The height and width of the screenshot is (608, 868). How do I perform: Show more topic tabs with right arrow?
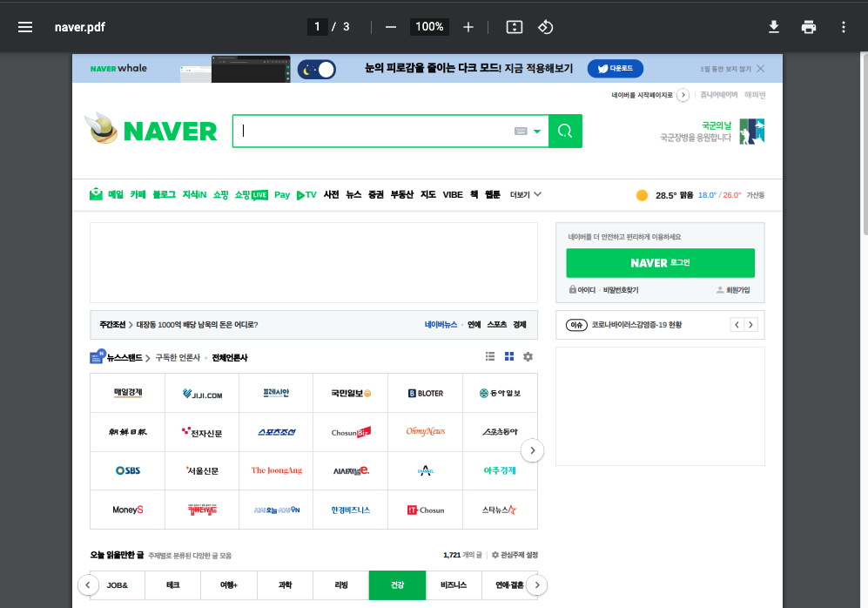537,584
